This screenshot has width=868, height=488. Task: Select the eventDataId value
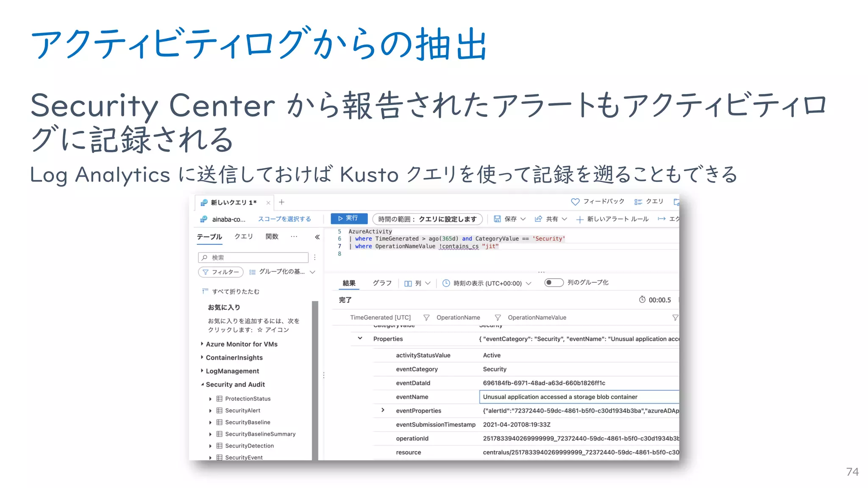pos(544,383)
